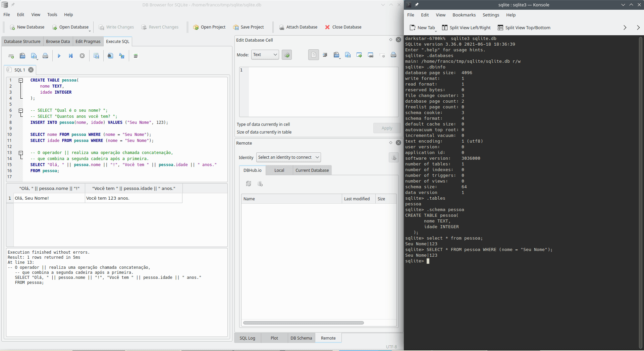This screenshot has height=351, width=644.
Task: Click push database icon in Remote panel
Action: (260, 184)
